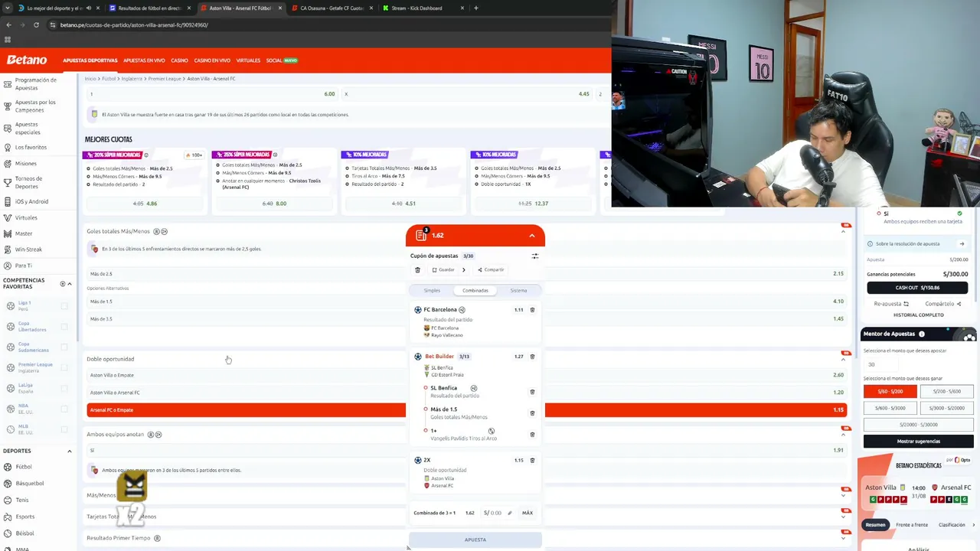Screen dimensions: 980x551
Task: Select the S/60 - S/200 win range
Action: [890, 392]
